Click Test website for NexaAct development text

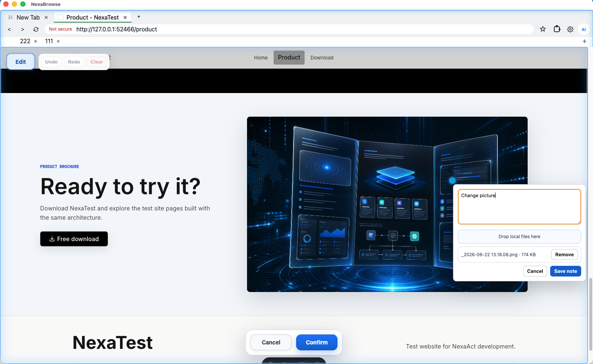[460, 346]
